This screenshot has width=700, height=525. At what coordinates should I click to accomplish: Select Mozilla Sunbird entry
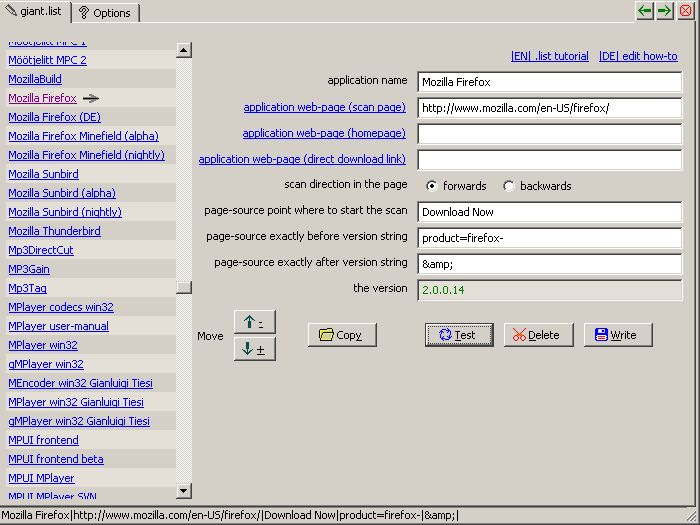click(x=43, y=174)
